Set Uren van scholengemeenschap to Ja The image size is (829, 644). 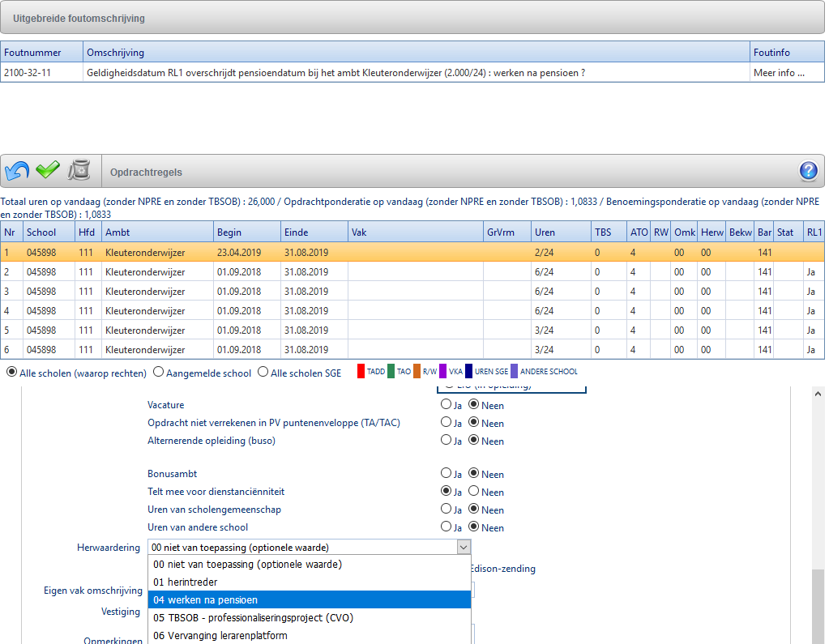[446, 509]
